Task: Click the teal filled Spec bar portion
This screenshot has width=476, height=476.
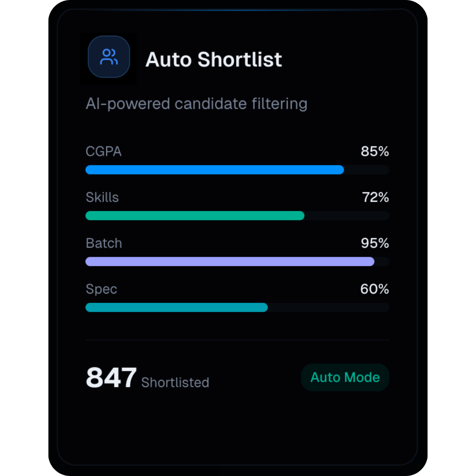Action: pyautogui.click(x=176, y=307)
